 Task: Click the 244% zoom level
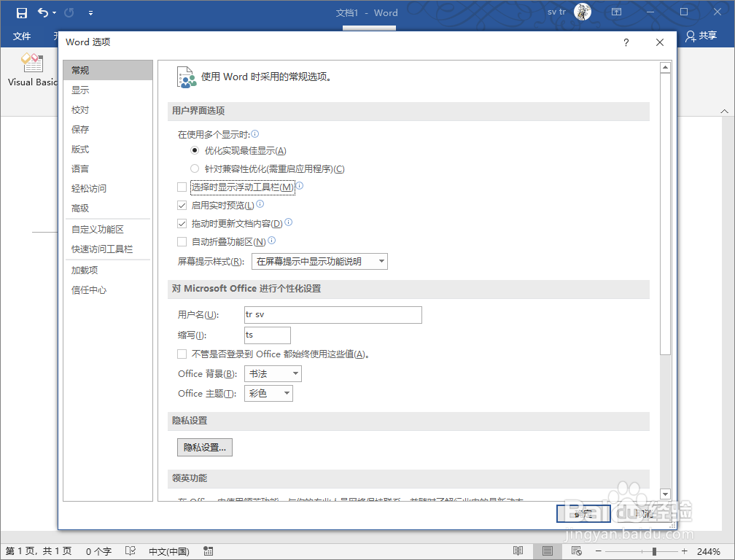coord(709,551)
